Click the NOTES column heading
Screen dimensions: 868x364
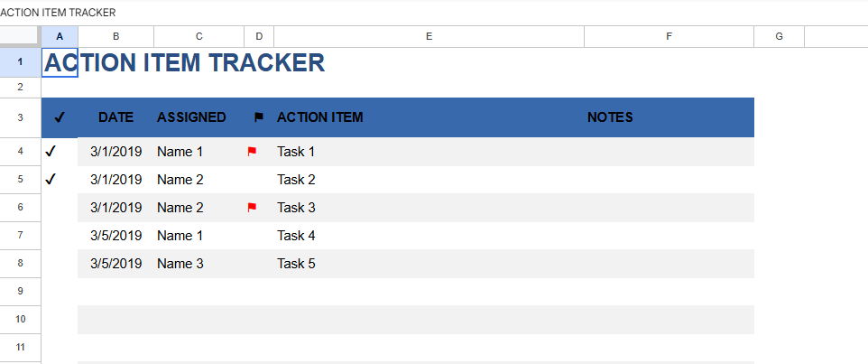[x=610, y=117]
